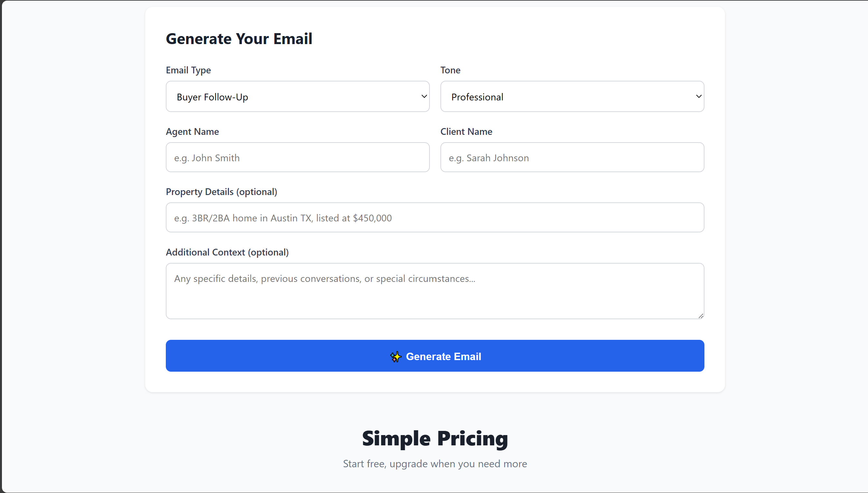Click the Email Type label
Viewport: 868px width, 493px height.
(x=188, y=70)
